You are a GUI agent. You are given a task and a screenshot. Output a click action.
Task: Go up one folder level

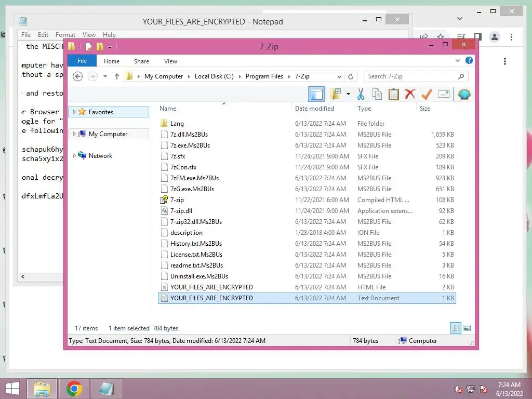pyautogui.click(x=117, y=76)
